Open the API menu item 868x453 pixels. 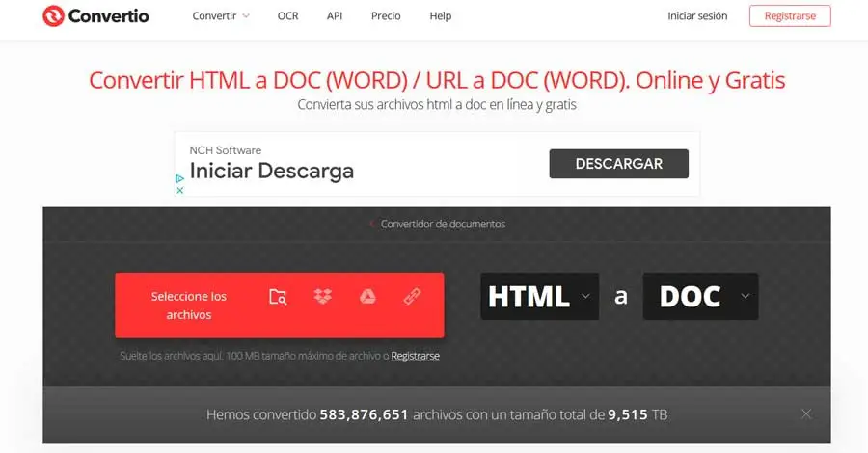pos(335,16)
